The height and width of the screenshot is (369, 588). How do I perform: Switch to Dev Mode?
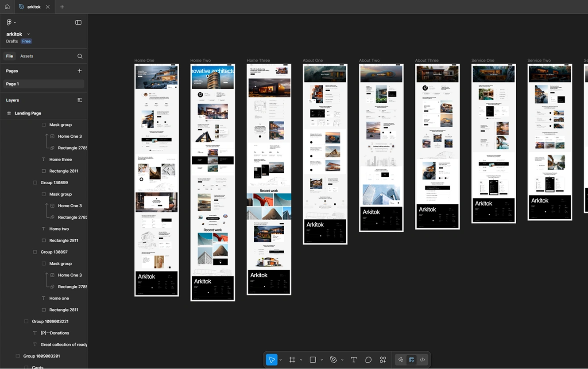[x=422, y=360]
